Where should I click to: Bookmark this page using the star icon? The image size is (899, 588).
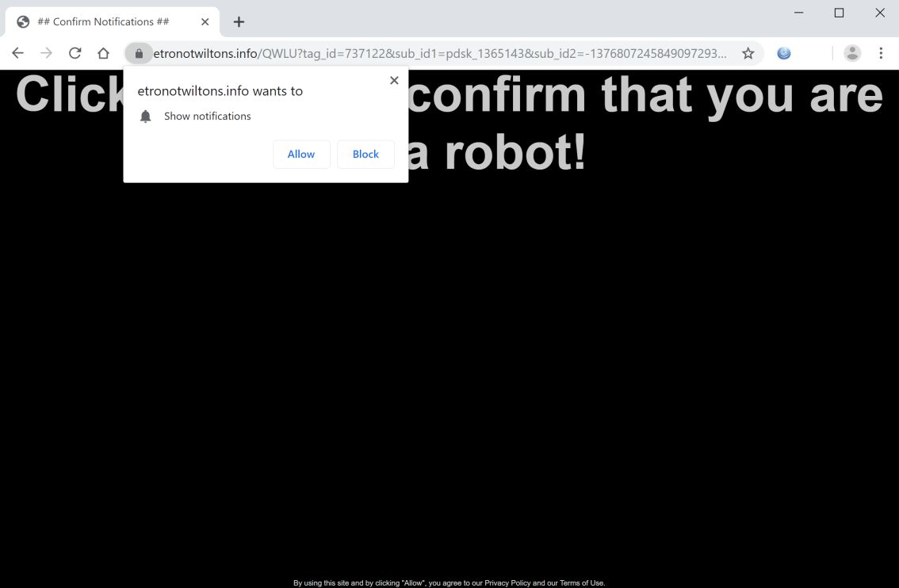[x=748, y=52]
